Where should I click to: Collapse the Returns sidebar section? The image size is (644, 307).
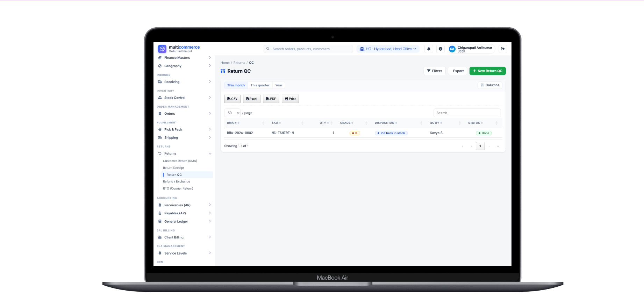(210, 153)
